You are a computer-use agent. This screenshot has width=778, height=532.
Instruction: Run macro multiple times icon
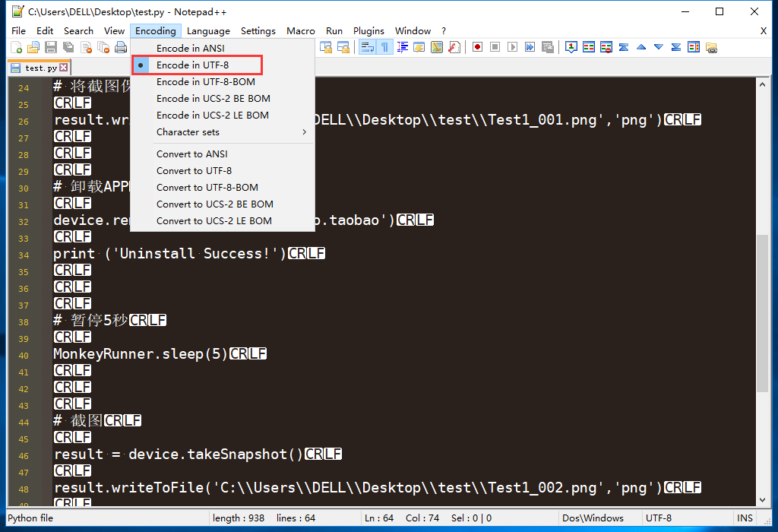530,48
